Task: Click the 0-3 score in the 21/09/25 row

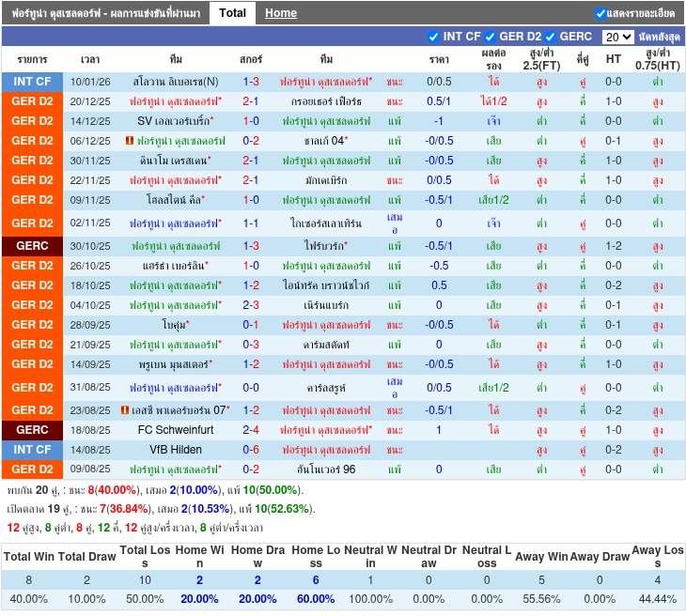Action: point(251,345)
